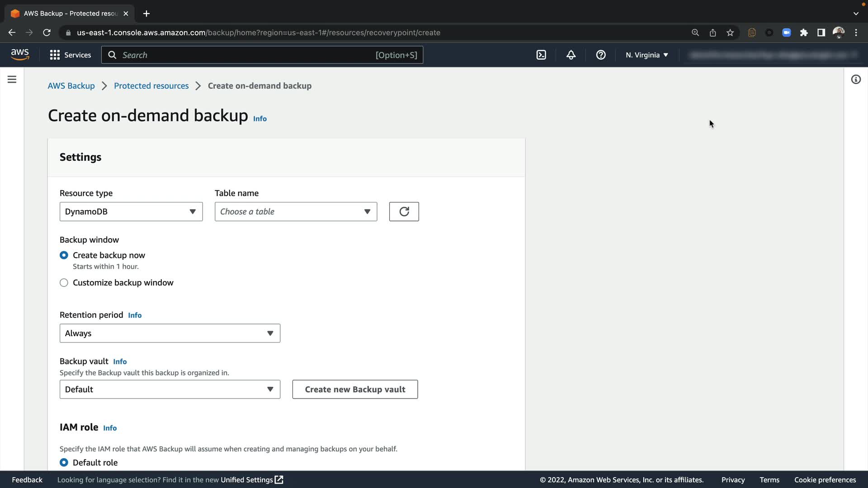Open the N. Virginia region menu

click(x=646, y=55)
